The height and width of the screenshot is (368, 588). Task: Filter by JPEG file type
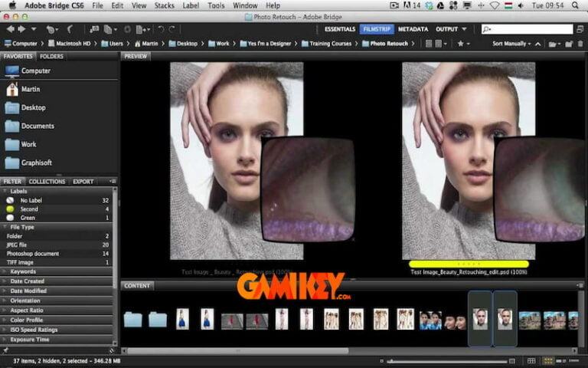click(56, 245)
